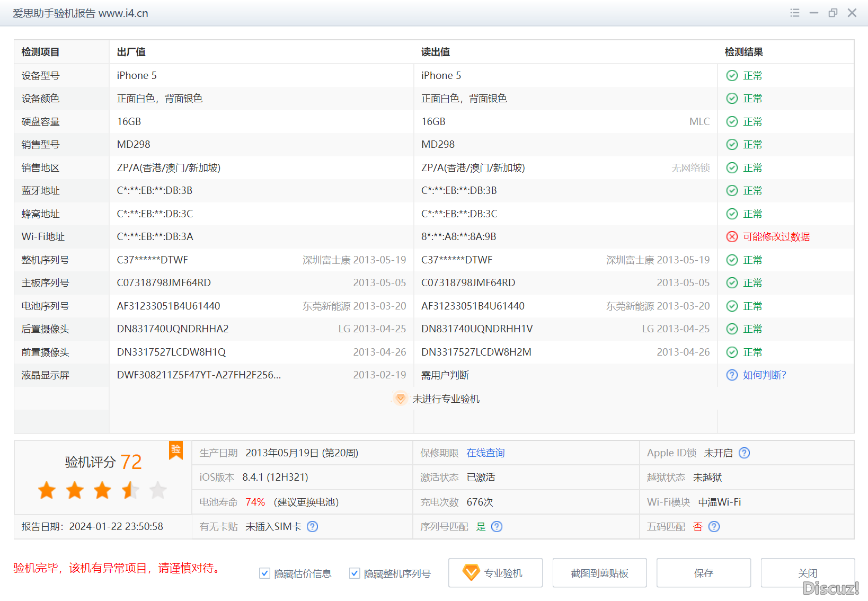
Task: Click the 出厂值 column header
Action: point(131,52)
